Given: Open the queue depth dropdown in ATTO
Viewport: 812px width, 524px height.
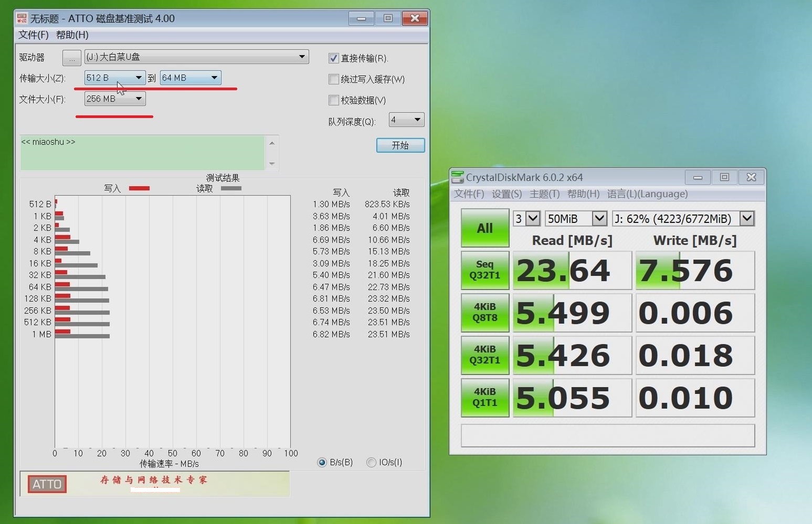Looking at the screenshot, I should click(x=406, y=120).
